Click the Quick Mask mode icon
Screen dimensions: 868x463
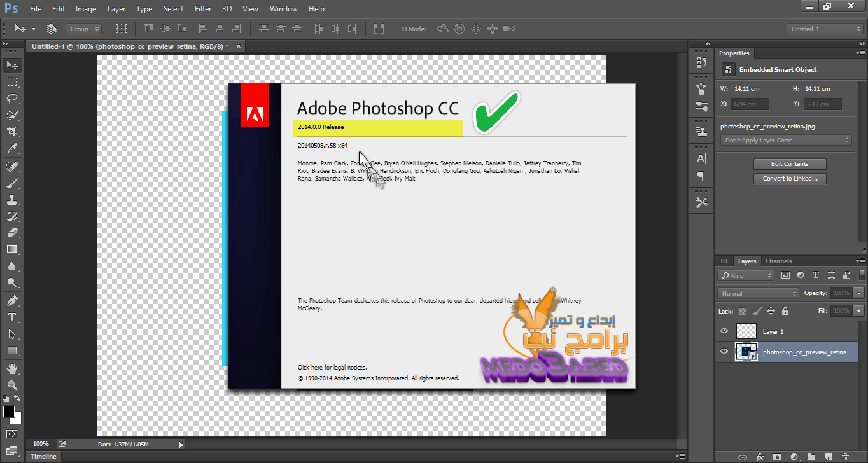tap(12, 434)
